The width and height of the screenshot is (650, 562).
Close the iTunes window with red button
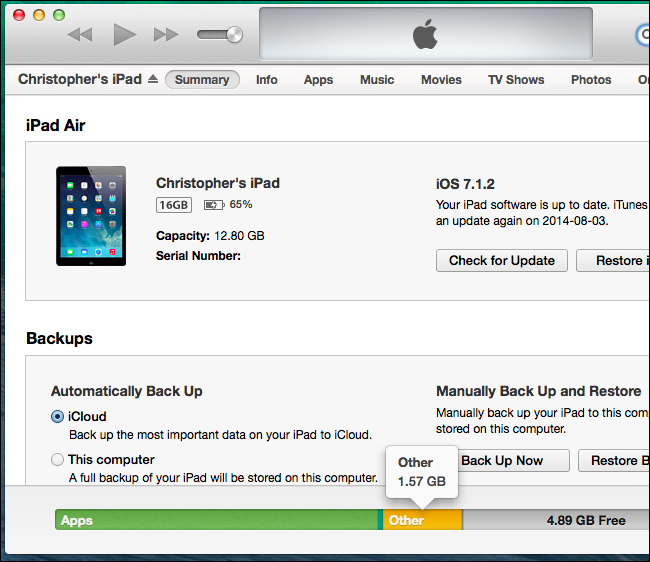click(19, 15)
